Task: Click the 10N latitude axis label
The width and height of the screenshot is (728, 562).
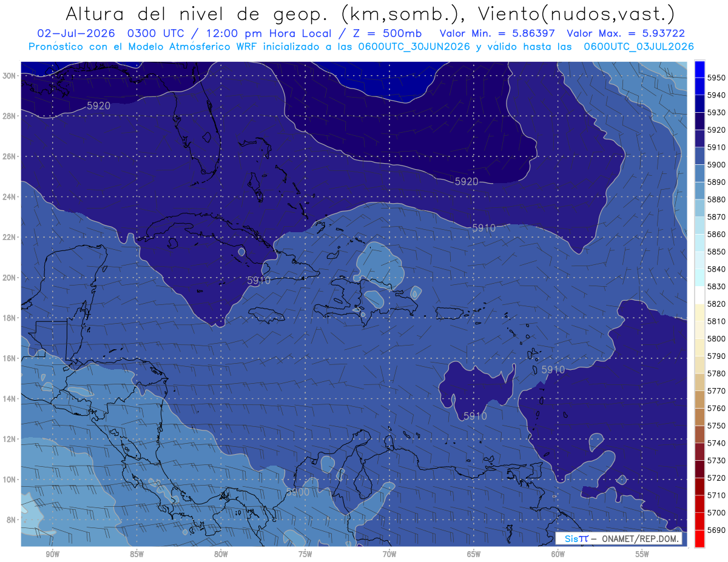Action: coord(9,480)
